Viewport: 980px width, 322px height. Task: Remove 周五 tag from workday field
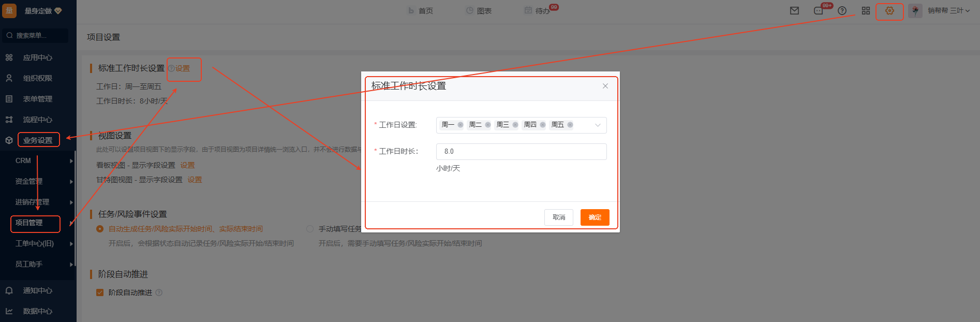[x=570, y=125]
